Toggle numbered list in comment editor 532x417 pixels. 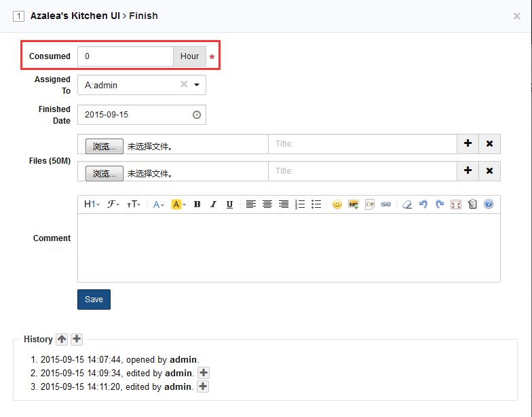pos(300,204)
